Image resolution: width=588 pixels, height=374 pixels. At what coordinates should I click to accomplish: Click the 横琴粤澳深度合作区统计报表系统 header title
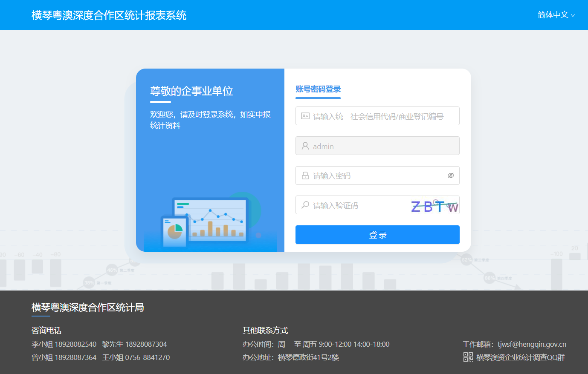coord(109,15)
